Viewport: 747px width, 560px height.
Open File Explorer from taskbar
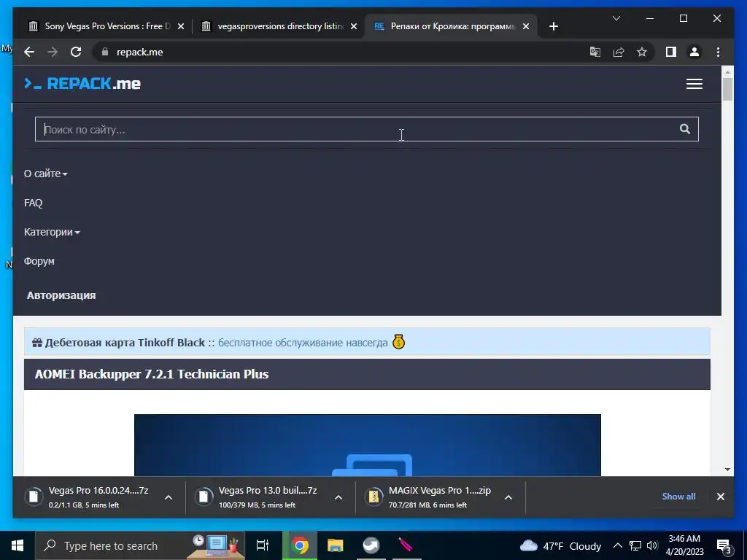336,545
